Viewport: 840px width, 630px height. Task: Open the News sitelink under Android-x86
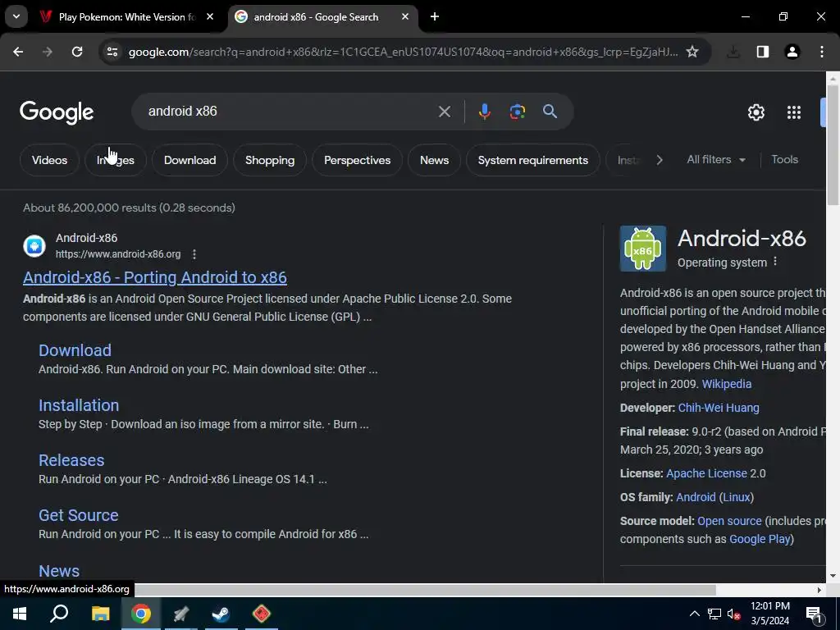59,571
